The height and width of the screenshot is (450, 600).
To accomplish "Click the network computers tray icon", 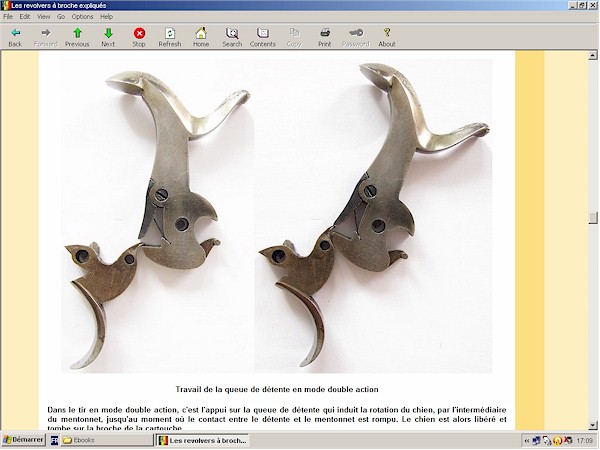I will pyautogui.click(x=536, y=441).
